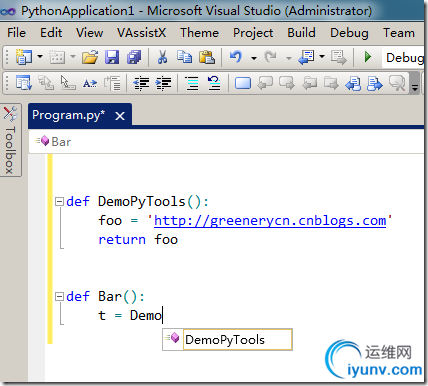Click the Save All icon

tap(134, 57)
